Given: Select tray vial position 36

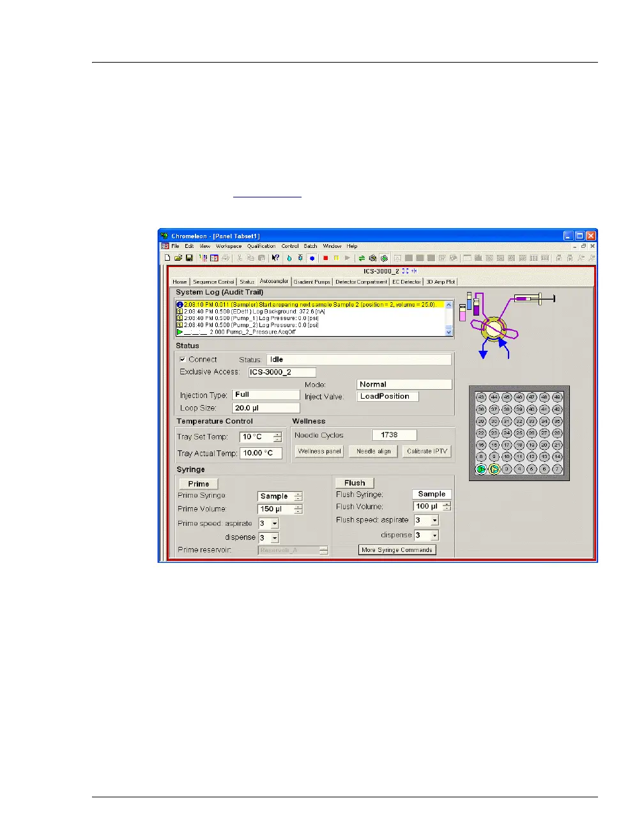Looking at the screenshot, I should [x=481, y=410].
